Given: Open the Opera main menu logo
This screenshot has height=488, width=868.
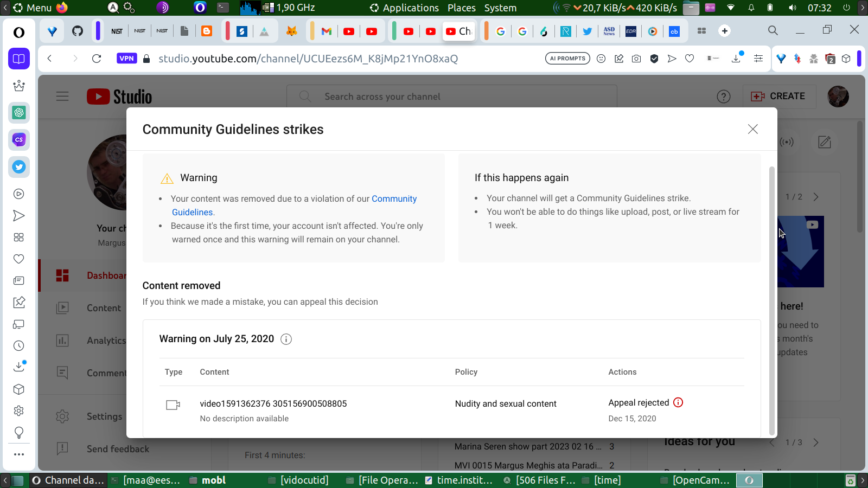Looking at the screenshot, I should (19, 33).
